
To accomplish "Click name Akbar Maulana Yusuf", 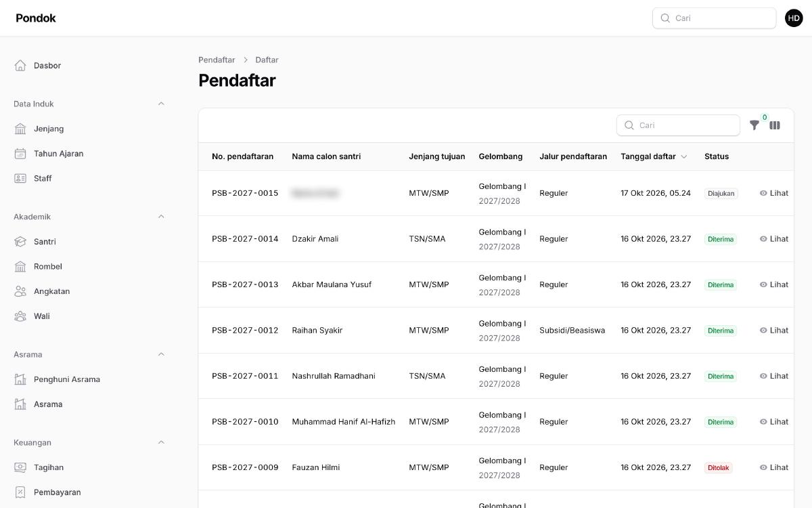I will tap(332, 284).
